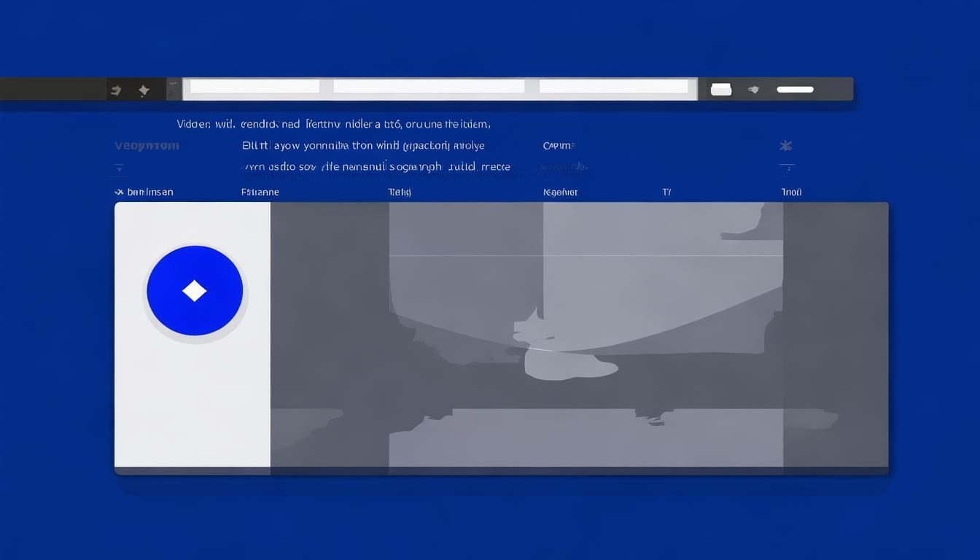Choose the "Tnoil" column header
980x560 pixels.
pos(791,192)
